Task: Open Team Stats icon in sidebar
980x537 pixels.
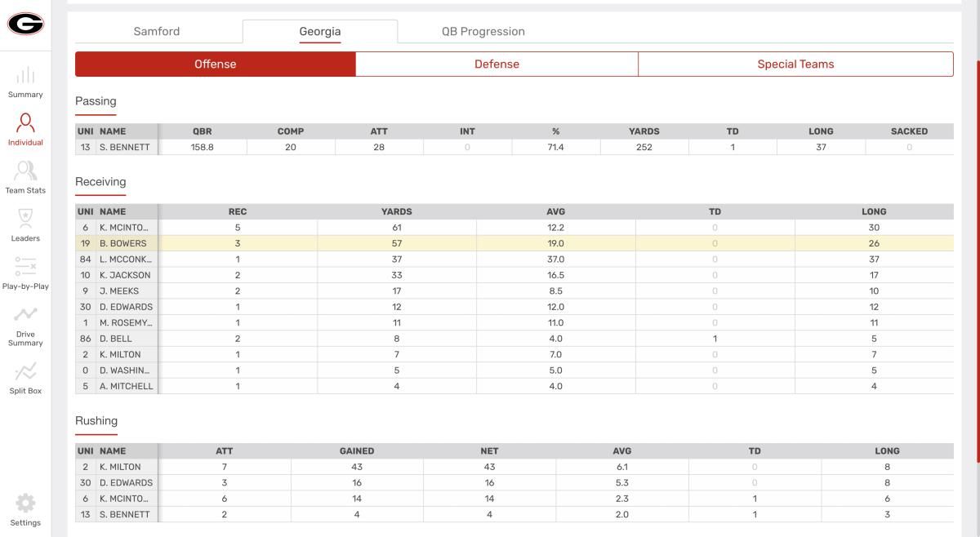Action: (25, 171)
